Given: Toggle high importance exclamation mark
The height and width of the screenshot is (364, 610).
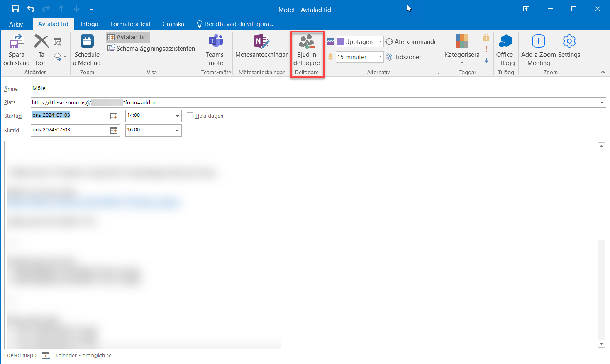Looking at the screenshot, I should tap(486, 49).
